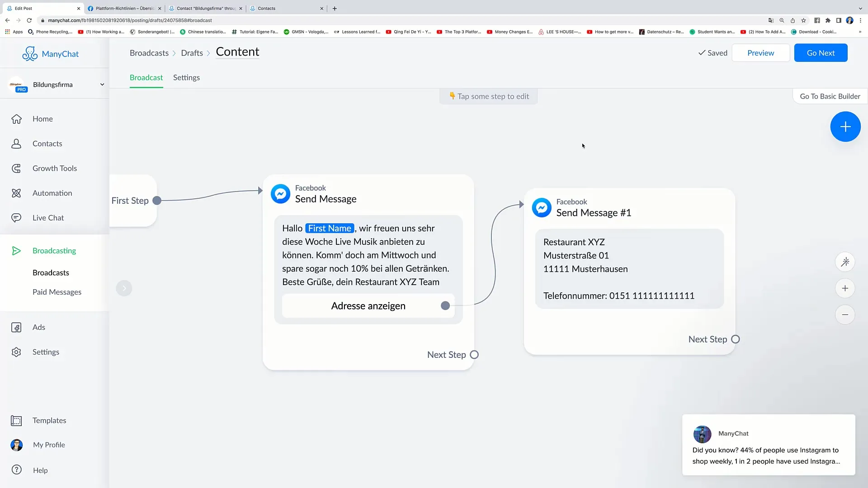Toggle the Adresse anzeigen switch
The image size is (868, 488).
[445, 305]
